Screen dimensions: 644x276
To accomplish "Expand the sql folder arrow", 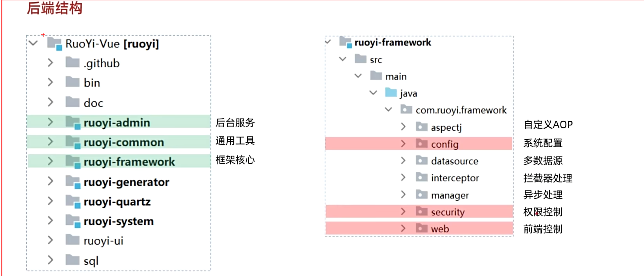I will point(50,260).
